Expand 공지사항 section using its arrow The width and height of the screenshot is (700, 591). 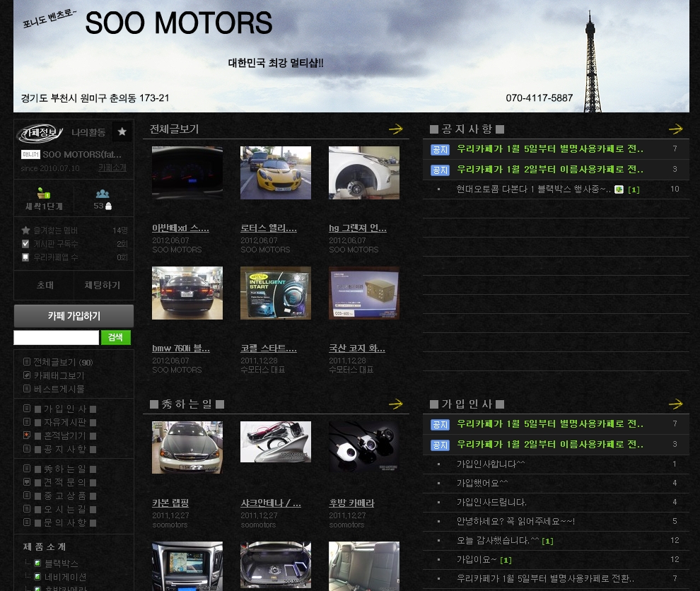pyautogui.click(x=675, y=129)
